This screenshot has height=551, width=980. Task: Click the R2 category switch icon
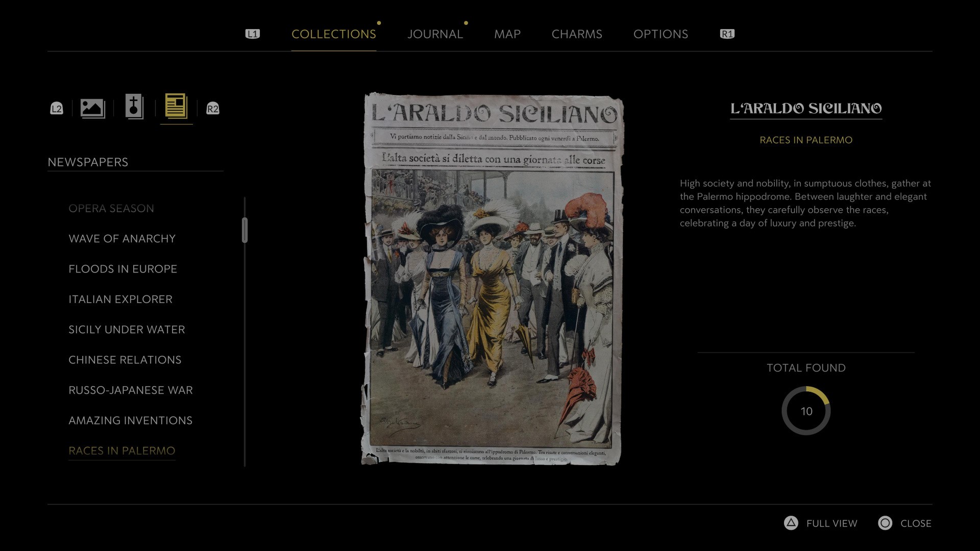(212, 108)
